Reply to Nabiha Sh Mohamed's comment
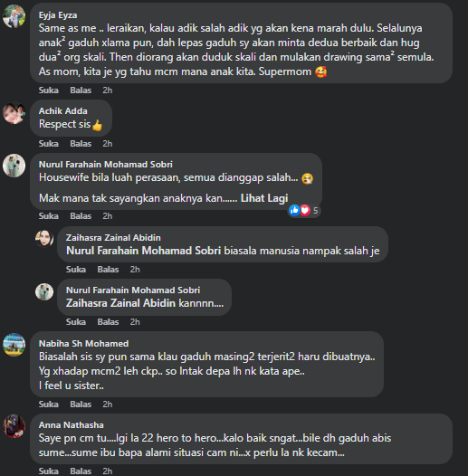 pos(81,404)
